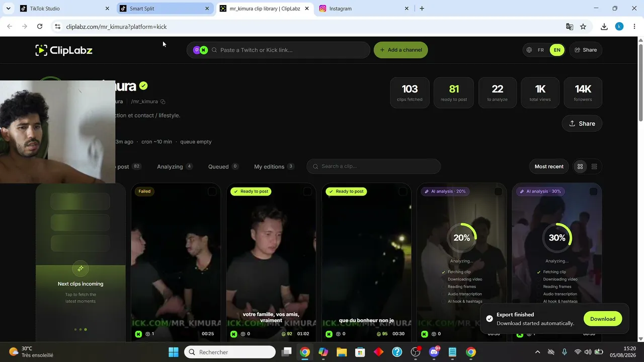This screenshot has width=644, height=362.
Task: Click the 20% analysis progress ring
Action: click(x=461, y=238)
